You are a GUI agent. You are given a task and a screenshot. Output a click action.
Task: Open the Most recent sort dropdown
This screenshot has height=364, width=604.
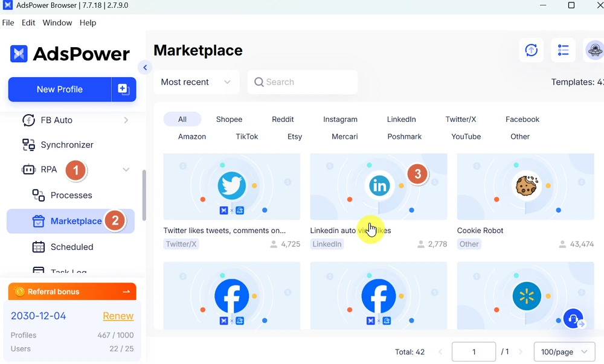tap(196, 82)
